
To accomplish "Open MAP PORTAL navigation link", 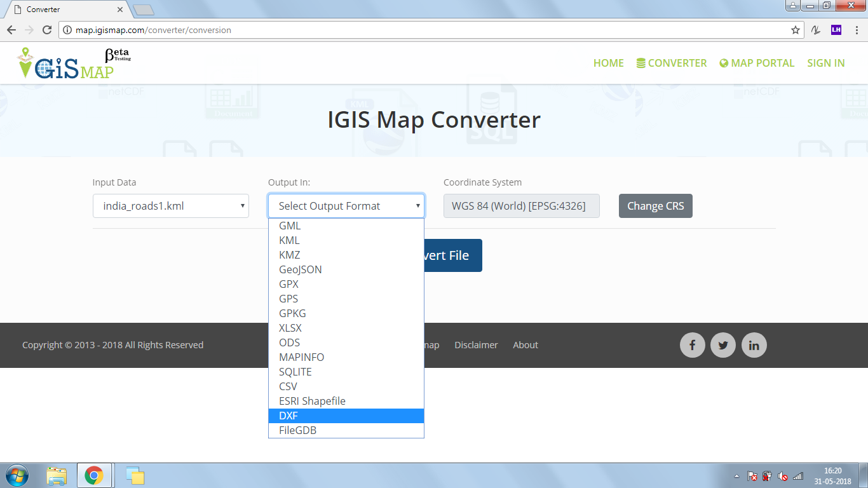I will [x=757, y=63].
